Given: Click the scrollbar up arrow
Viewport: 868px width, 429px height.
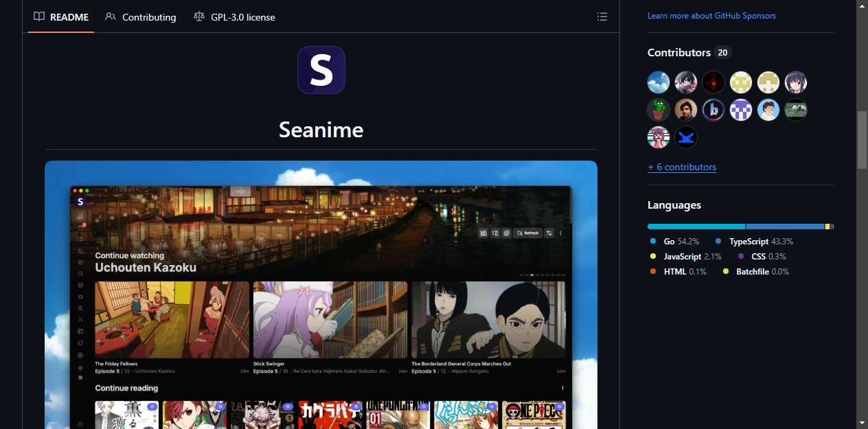Looking at the screenshot, I should click(x=862, y=5).
